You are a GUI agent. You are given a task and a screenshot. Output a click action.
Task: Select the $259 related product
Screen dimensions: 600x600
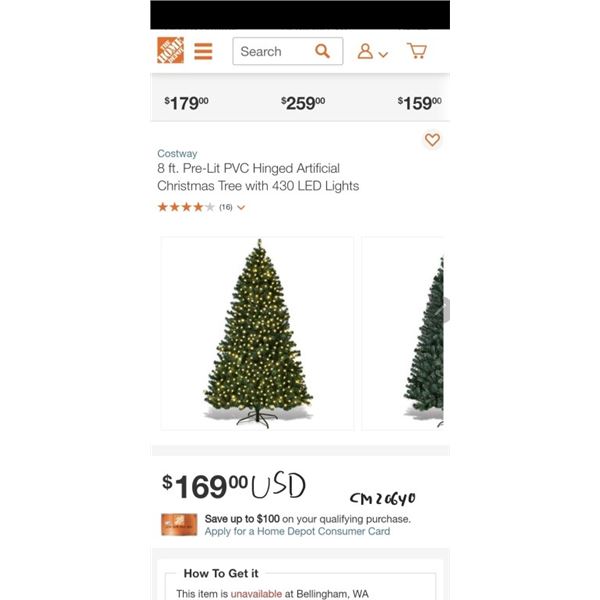click(303, 103)
